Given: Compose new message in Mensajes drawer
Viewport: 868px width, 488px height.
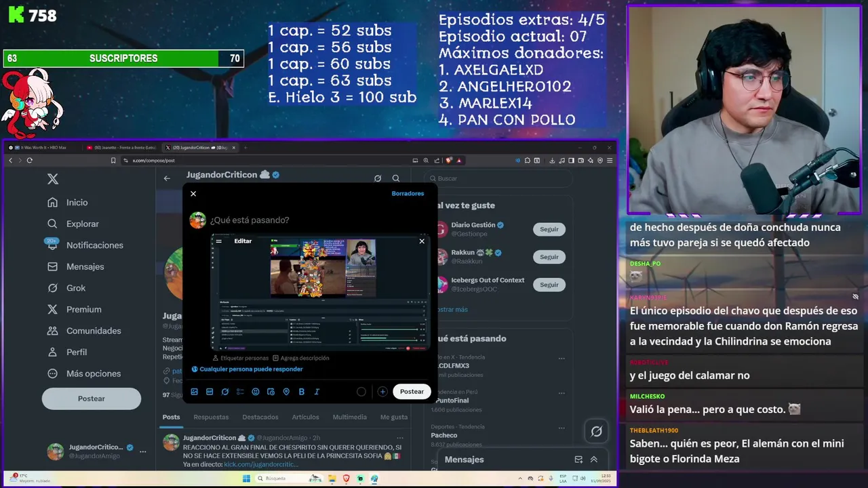Looking at the screenshot, I should [578, 460].
